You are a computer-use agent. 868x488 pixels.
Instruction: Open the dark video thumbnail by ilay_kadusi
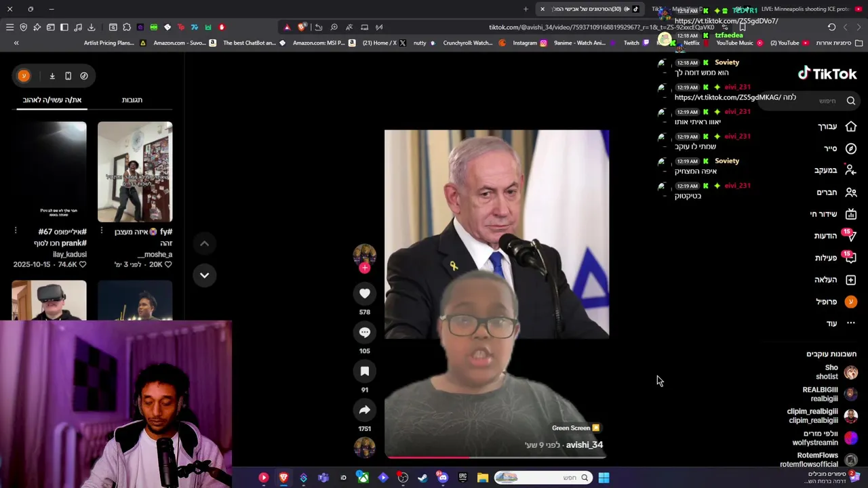(x=49, y=172)
